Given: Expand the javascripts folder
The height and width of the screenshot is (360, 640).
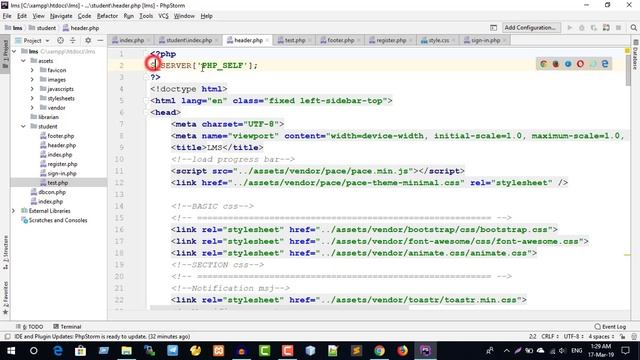Looking at the screenshot, I should click(32, 89).
